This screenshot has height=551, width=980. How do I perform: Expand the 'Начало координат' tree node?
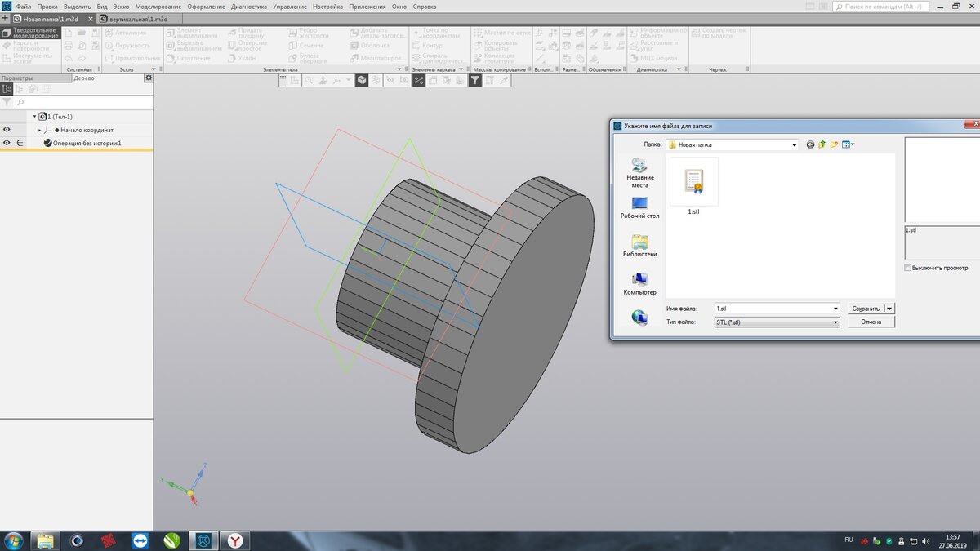click(x=39, y=130)
